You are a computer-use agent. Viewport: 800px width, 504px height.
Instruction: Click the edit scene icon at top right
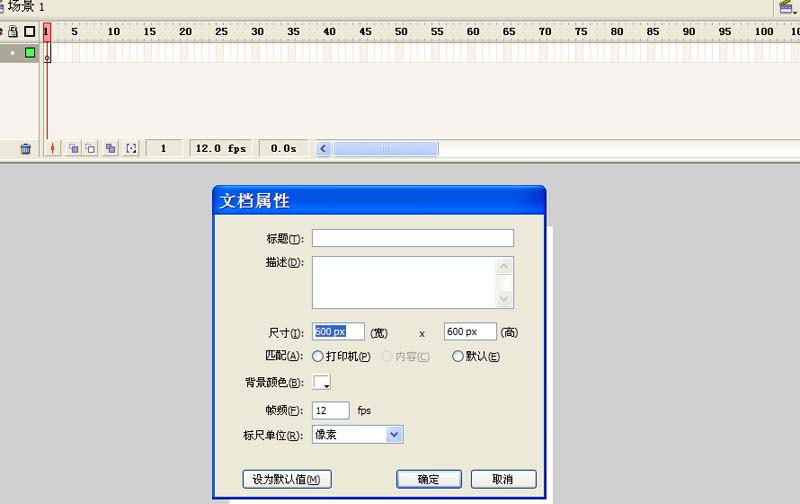pos(786,7)
